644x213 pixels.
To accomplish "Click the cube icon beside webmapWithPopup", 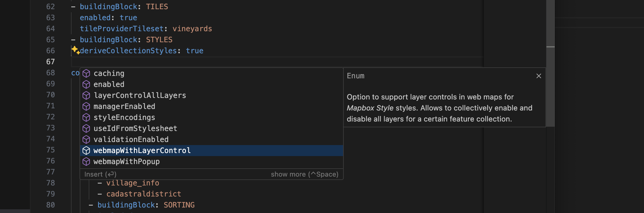I will 86,162.
